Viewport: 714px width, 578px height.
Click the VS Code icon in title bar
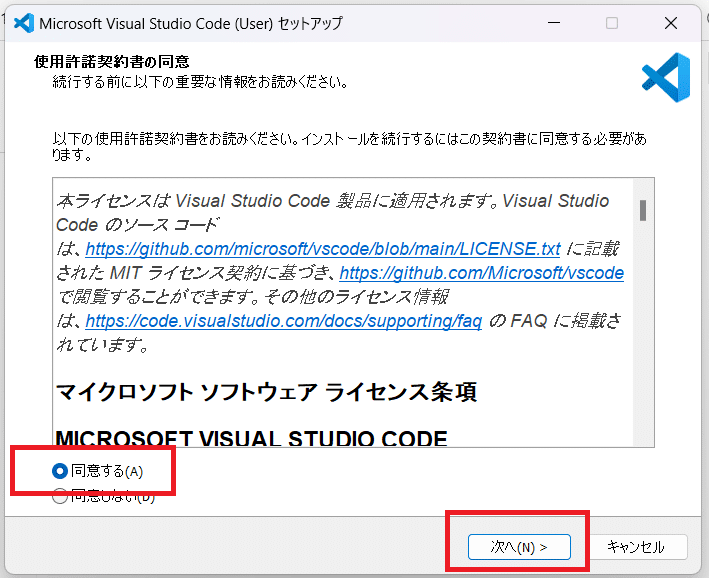(x=24, y=23)
